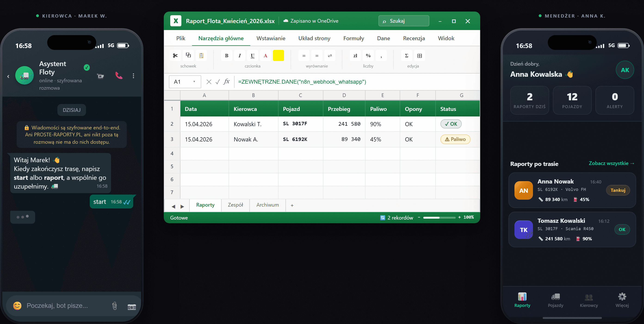
Task: Start video call with Asystent Floty
Action: [x=100, y=76]
